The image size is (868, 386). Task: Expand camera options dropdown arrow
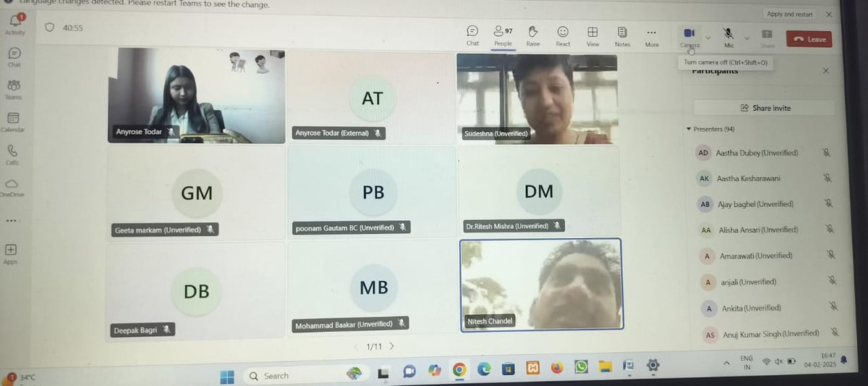point(707,37)
